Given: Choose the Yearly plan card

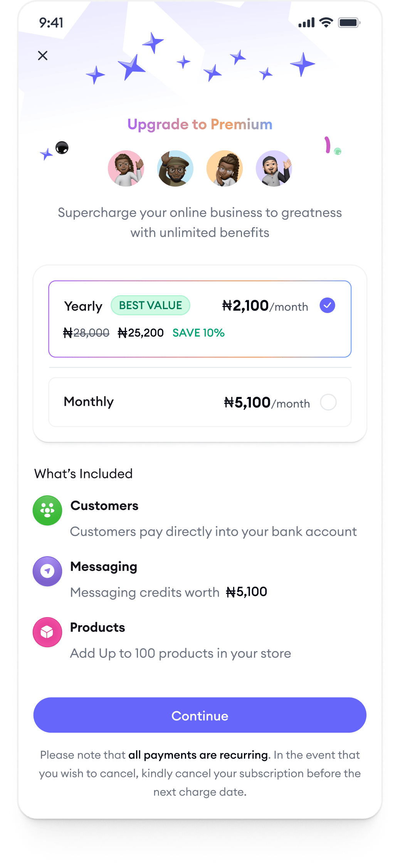Looking at the screenshot, I should click(x=200, y=319).
